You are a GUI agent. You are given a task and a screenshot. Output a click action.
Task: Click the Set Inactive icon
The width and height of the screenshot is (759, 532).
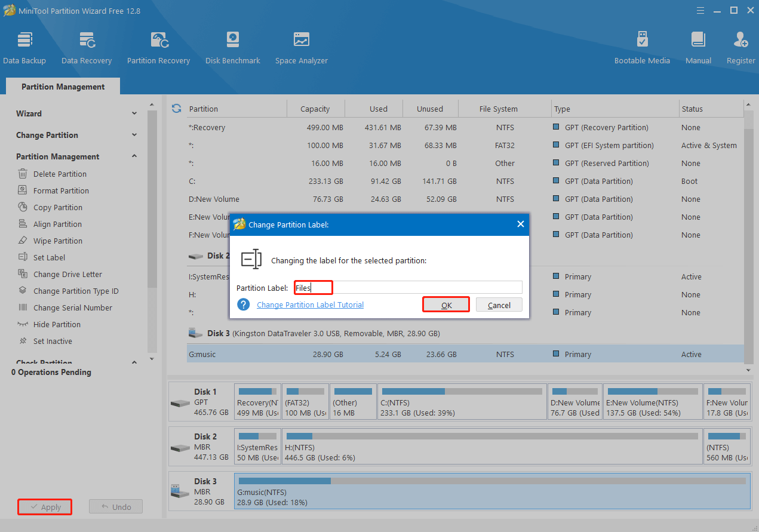click(x=23, y=341)
